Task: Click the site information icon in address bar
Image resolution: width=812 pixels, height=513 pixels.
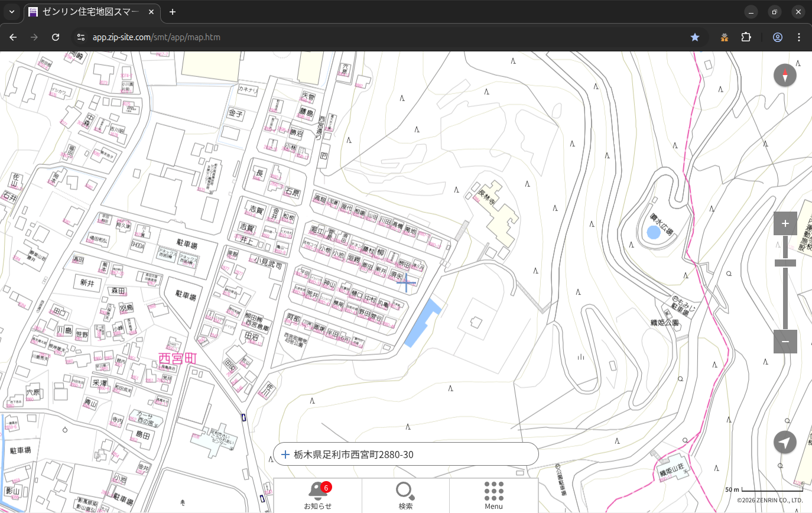Action: (80, 37)
